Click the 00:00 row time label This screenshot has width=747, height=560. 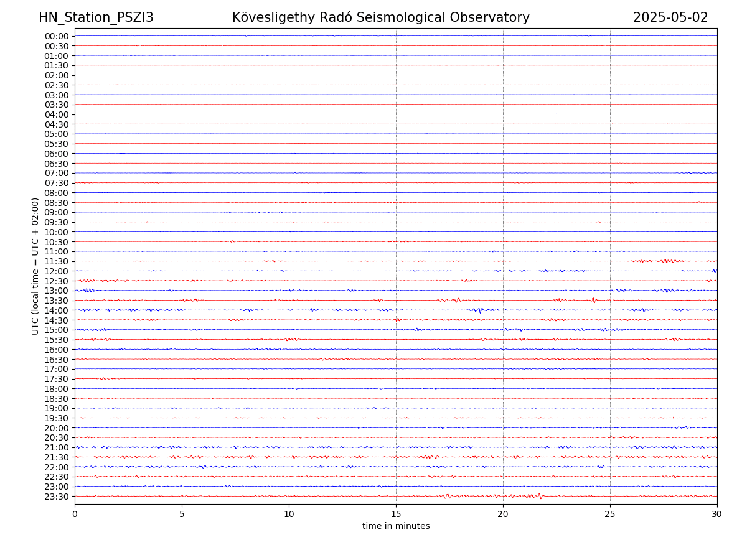[57, 36]
